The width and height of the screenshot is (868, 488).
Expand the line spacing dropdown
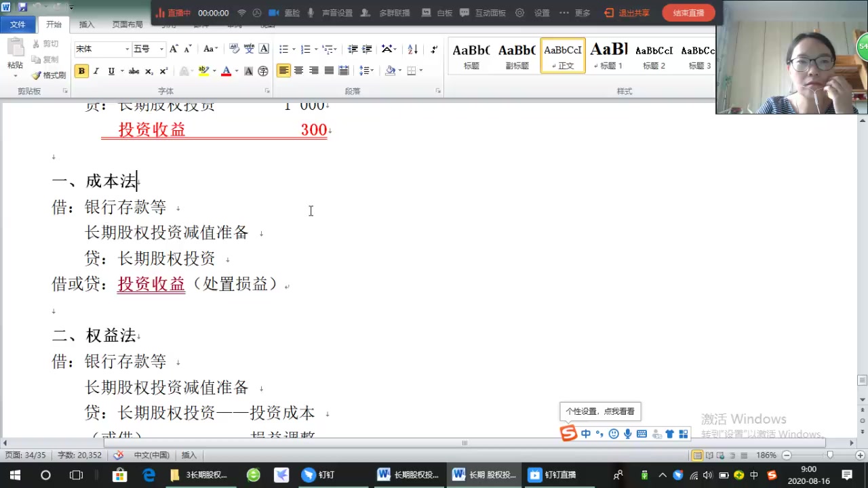pyautogui.click(x=367, y=70)
